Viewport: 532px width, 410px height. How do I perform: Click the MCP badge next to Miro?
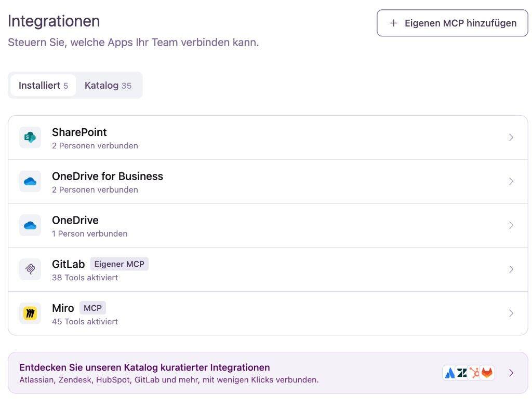[92, 308]
